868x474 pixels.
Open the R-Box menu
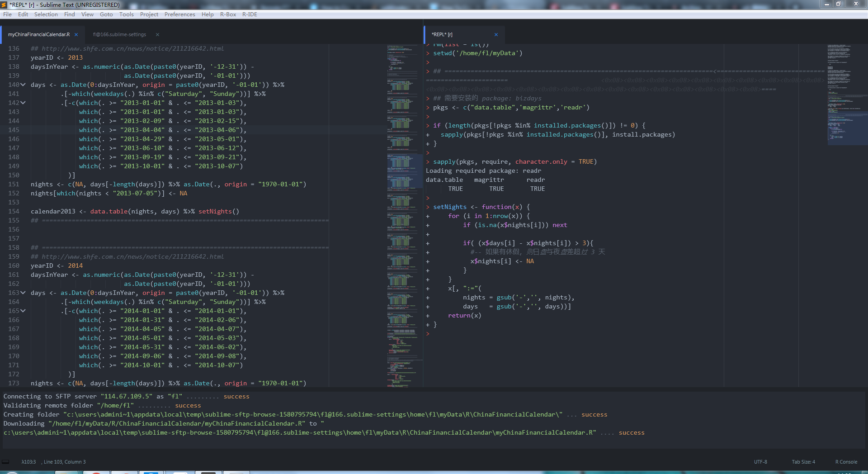coord(228,14)
